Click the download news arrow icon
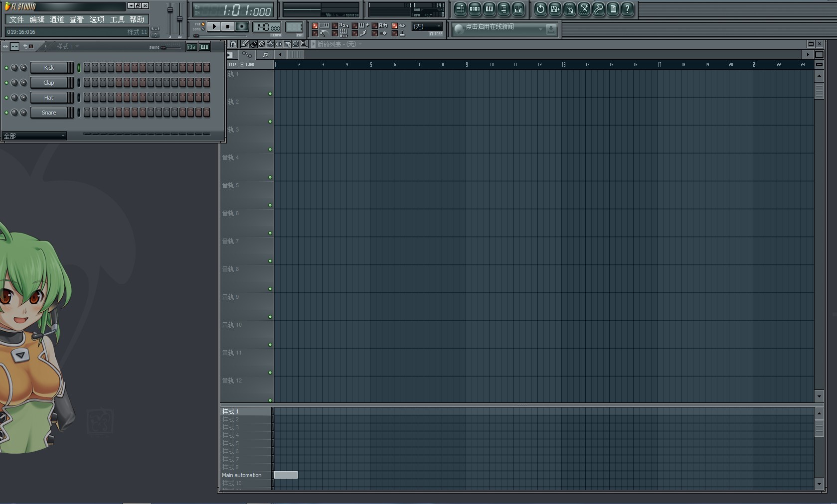This screenshot has height=504, width=837. click(551, 29)
